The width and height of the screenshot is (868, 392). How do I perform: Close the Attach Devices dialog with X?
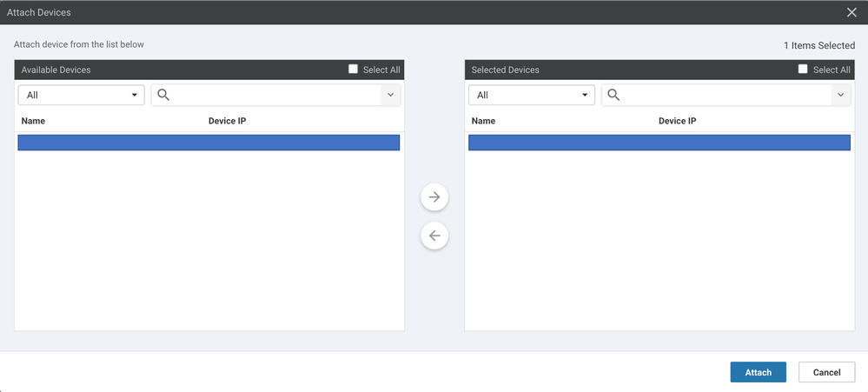pos(851,12)
